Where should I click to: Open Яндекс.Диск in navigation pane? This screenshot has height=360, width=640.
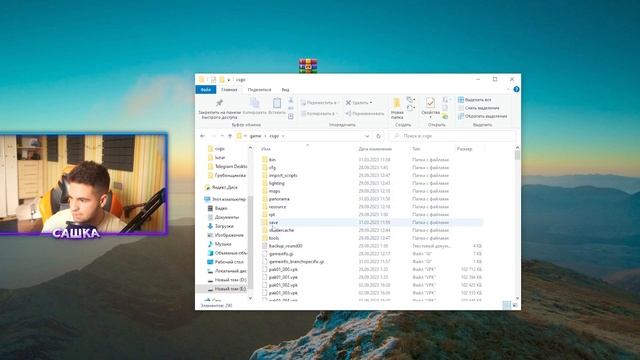pos(221,187)
